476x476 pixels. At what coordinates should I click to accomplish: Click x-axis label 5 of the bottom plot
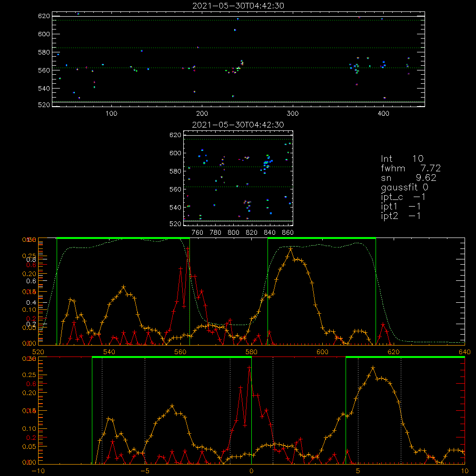point(358,471)
